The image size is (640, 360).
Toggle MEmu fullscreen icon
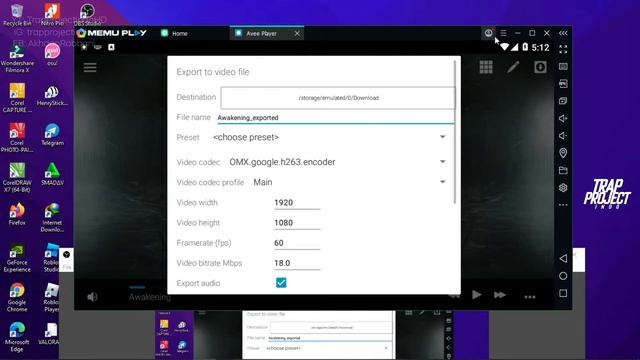click(x=563, y=49)
